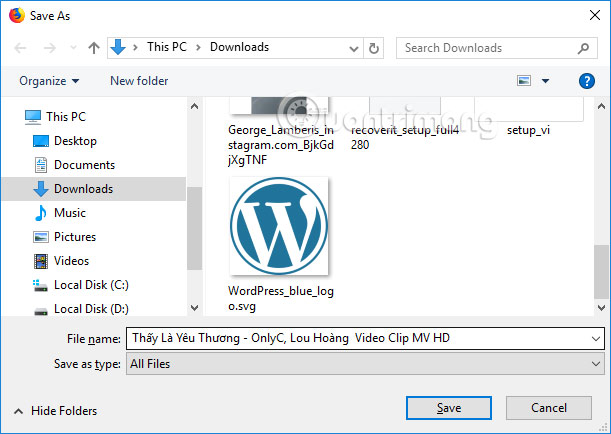Refresh the Downloads folder
Image resolution: width=611 pixels, height=434 pixels.
pos(374,48)
